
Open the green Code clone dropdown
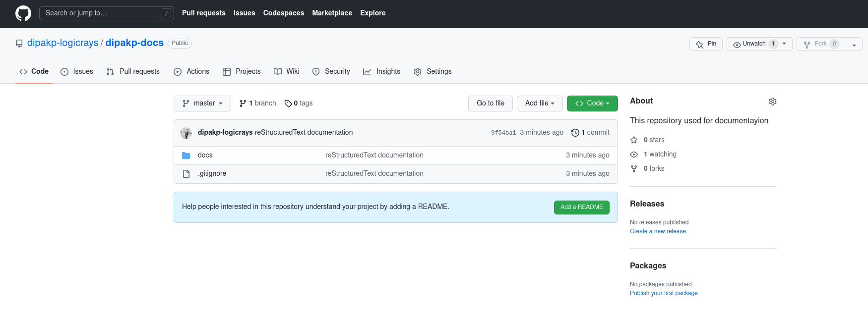click(x=592, y=104)
